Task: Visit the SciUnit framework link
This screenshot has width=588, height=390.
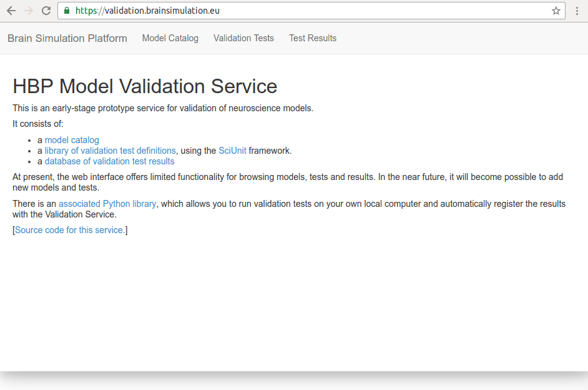Action: point(232,151)
